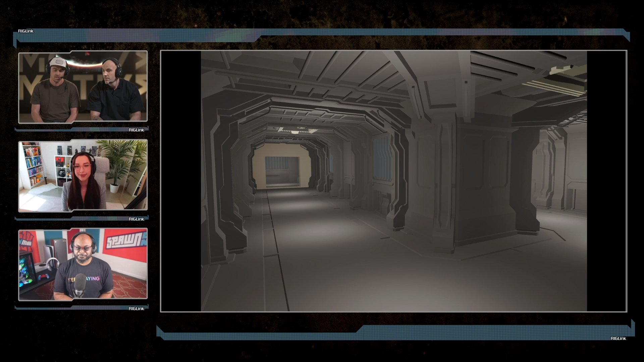Click the RIGLink label in top-left banner
The image size is (644, 362).
point(26,31)
